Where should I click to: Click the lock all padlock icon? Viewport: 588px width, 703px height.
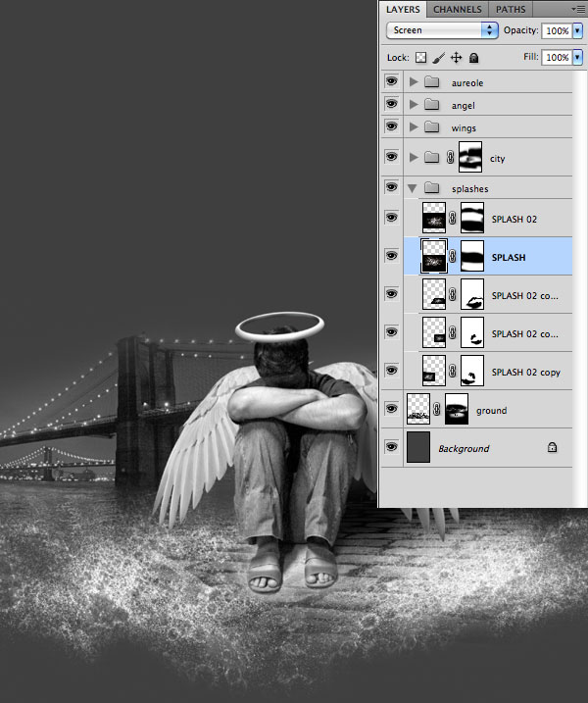pyautogui.click(x=472, y=58)
